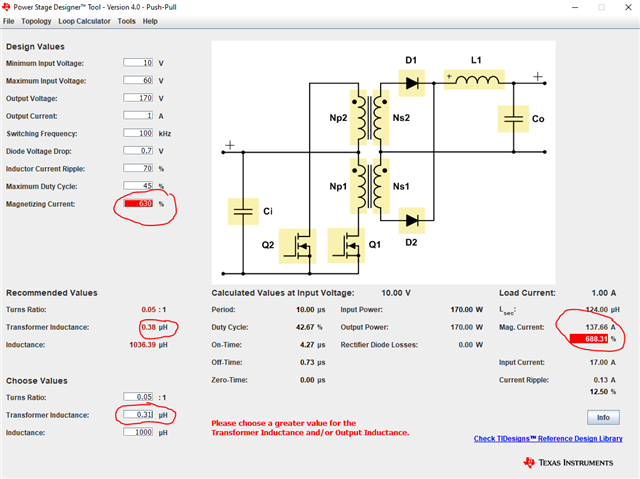Click the Choose Values Inductance field
The height and width of the screenshot is (479, 640).
point(138,432)
